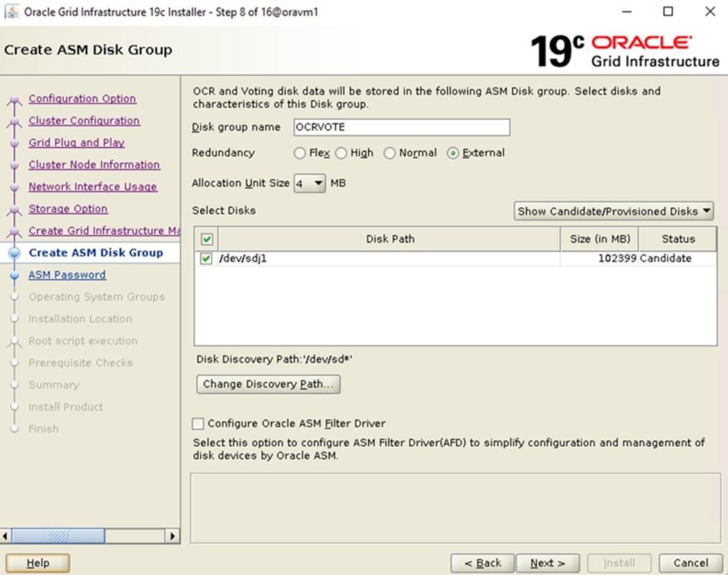The width and height of the screenshot is (728, 575).
Task: Click the 102399 size value
Action: coord(617,258)
